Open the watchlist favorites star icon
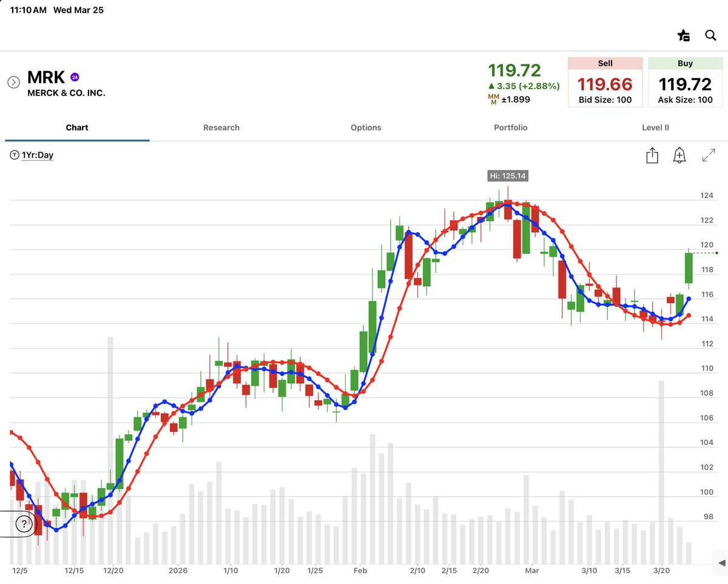The width and height of the screenshot is (728, 584). (x=683, y=35)
